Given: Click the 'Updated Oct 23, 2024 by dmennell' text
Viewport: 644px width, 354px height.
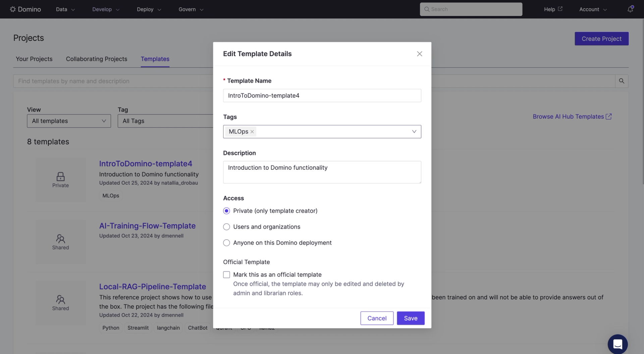Looking at the screenshot, I should (x=141, y=236).
